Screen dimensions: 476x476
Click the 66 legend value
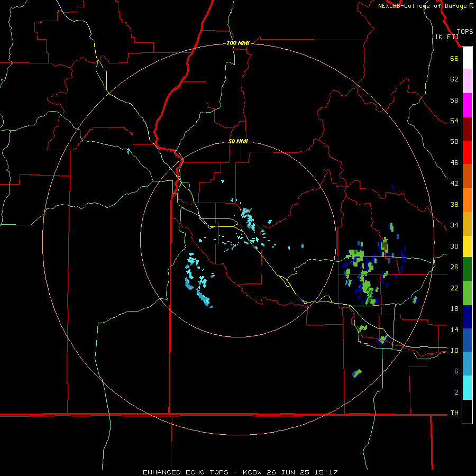[454, 58]
